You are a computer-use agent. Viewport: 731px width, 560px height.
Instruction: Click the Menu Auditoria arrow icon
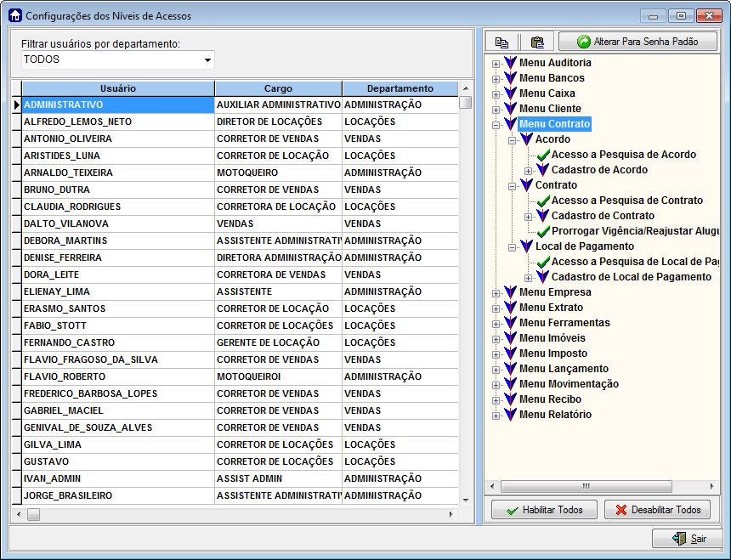(x=510, y=63)
